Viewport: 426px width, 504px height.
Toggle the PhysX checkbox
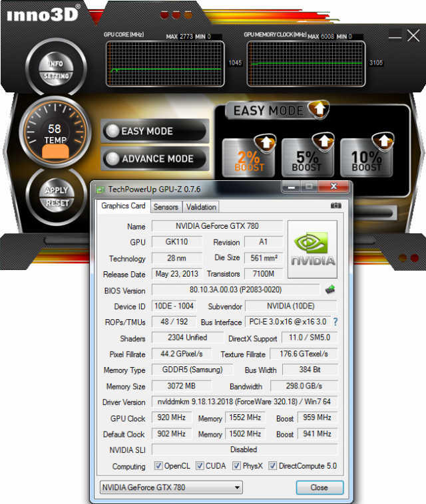[x=236, y=465]
